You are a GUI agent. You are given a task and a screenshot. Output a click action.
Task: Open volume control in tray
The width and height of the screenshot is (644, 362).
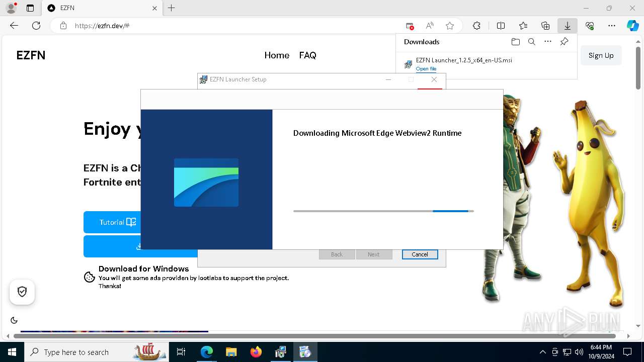tap(579, 352)
